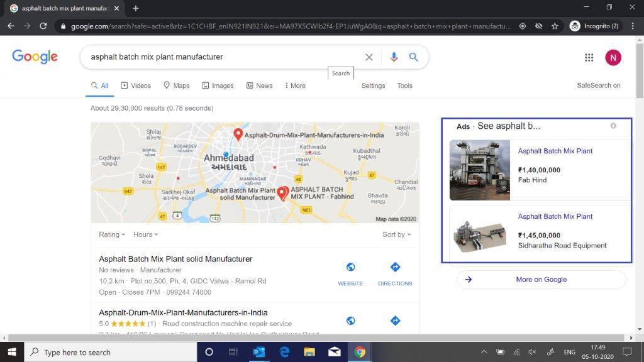Expand the Rating filter dropdown
Screen dimensions: 644x362
(x=112, y=234)
